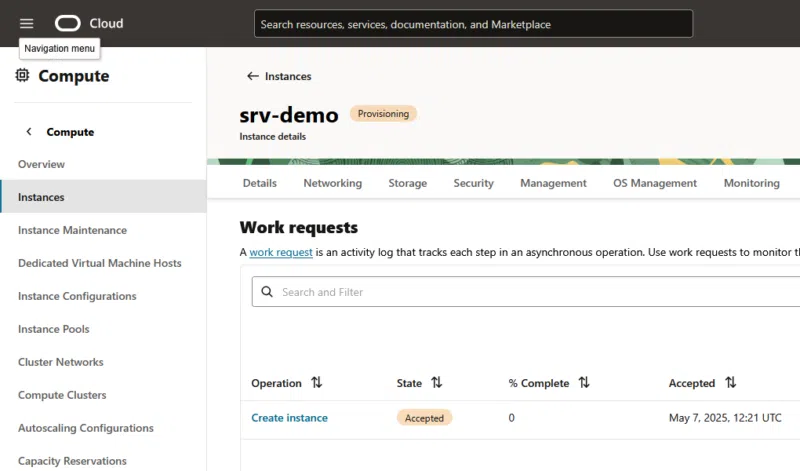Open Instance Pools in the sidebar
The image size is (800, 471).
54,329
